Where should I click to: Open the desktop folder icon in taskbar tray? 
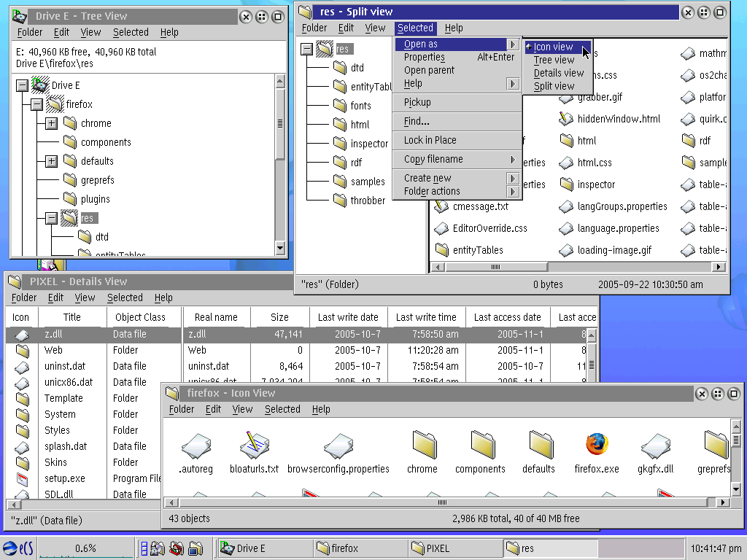click(x=196, y=548)
